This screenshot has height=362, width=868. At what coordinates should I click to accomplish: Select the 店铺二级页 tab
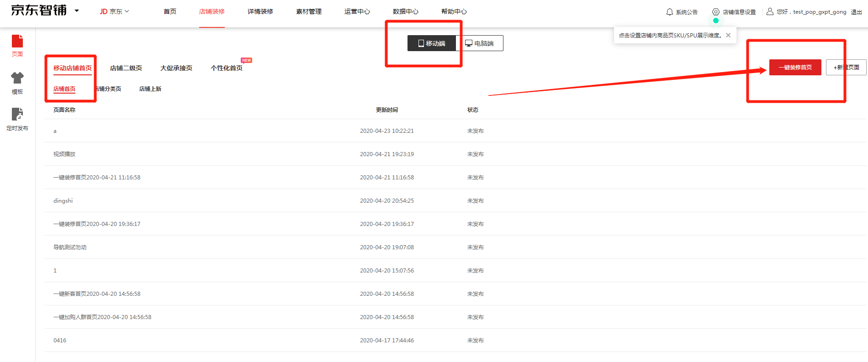126,68
